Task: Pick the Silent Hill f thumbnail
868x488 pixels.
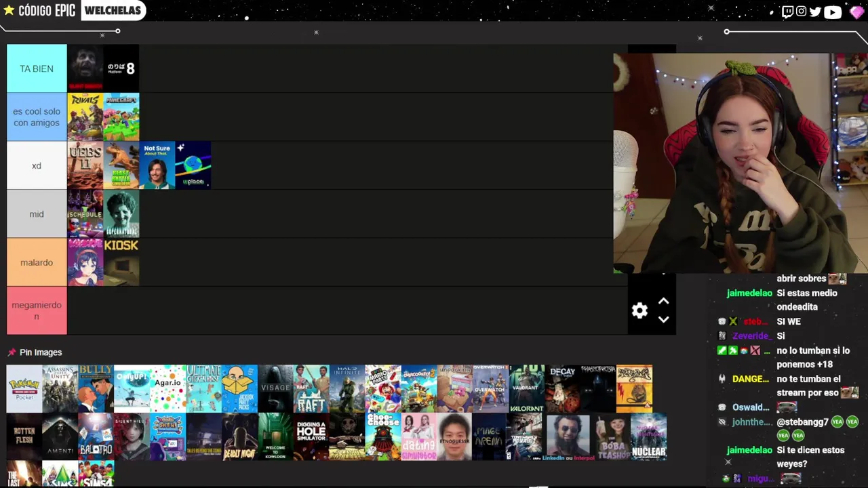Action: click(132, 437)
